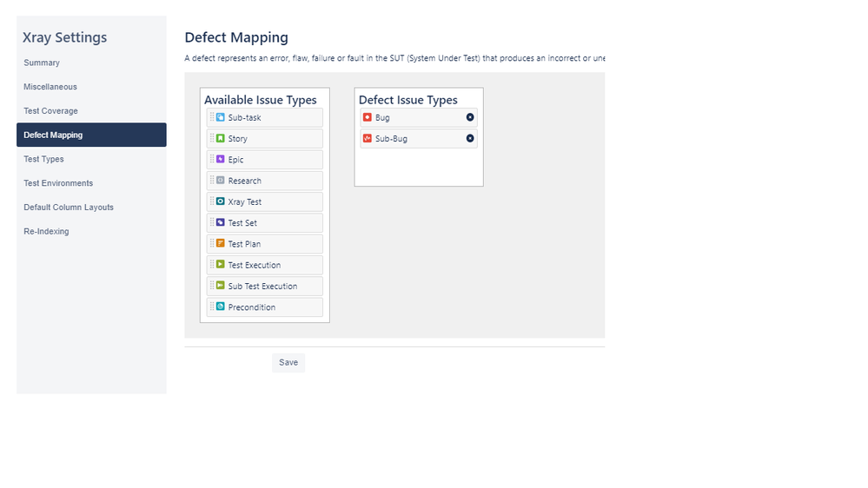This screenshot has width=868, height=488.
Task: Click the Test Execution play icon
Action: pos(221,265)
